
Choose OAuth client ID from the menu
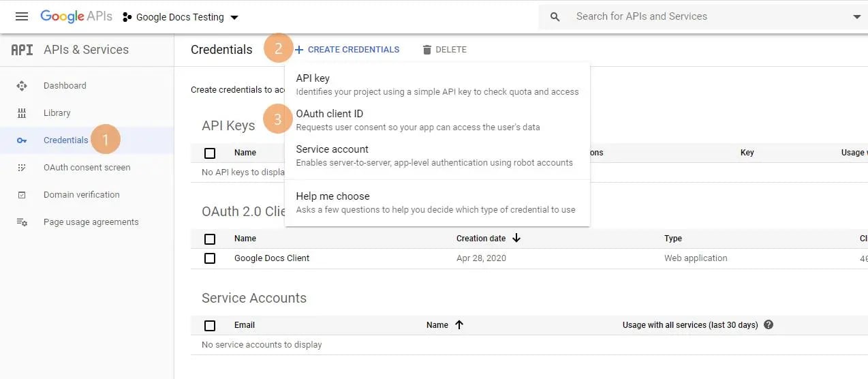coord(437,120)
